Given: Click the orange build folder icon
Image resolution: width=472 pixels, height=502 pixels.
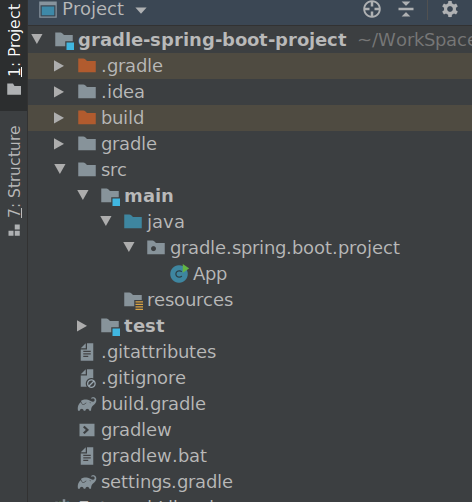Looking at the screenshot, I should coord(87,118).
